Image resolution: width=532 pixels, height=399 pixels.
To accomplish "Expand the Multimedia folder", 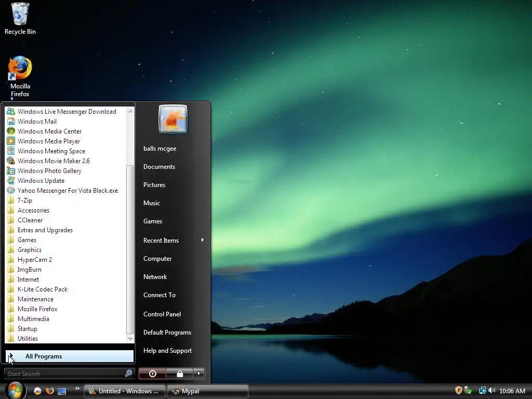I will [28, 318].
